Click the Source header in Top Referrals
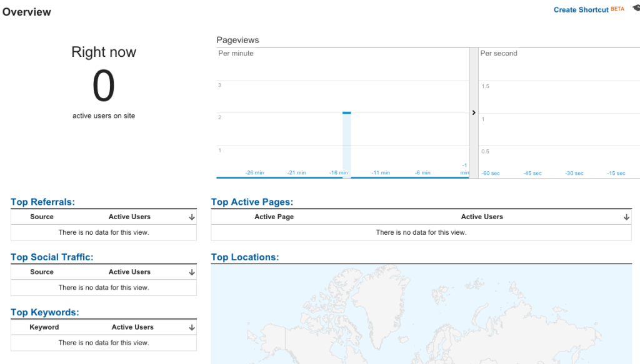The height and width of the screenshot is (364, 640). coord(42,217)
